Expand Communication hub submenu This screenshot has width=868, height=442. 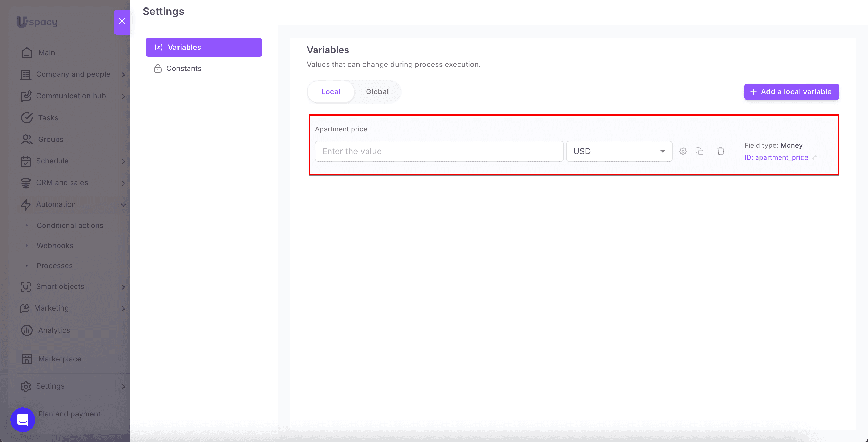(123, 96)
